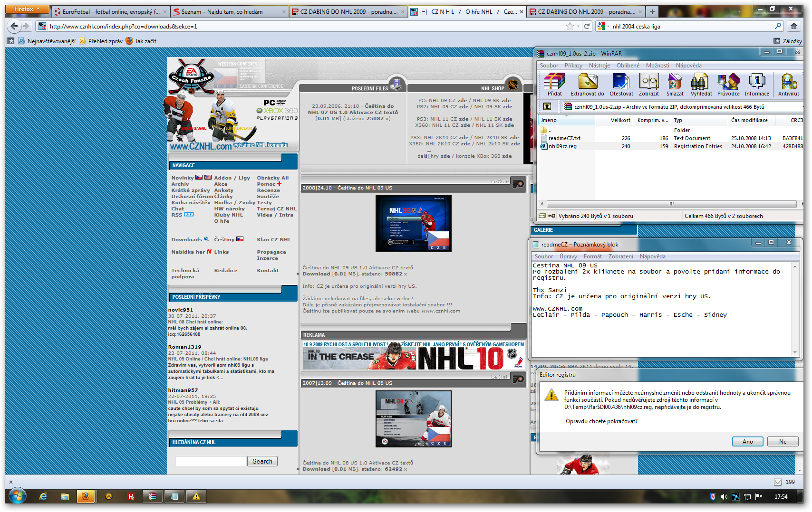Confirm registry dialog with Ano button

pyautogui.click(x=747, y=442)
